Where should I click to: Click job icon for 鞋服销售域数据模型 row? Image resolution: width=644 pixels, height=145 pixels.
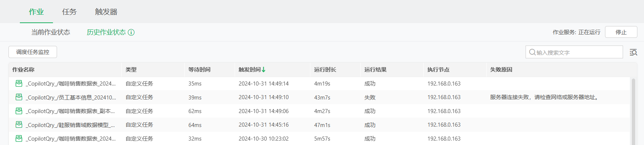click(x=19, y=124)
